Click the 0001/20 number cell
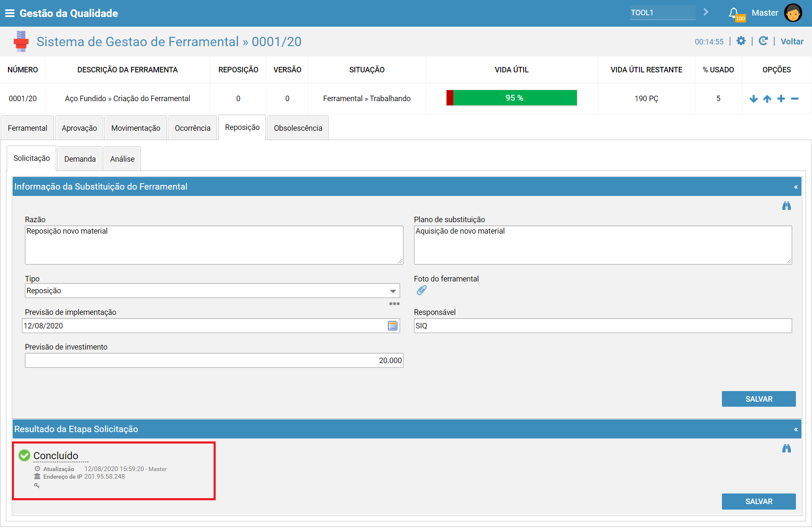The image size is (812, 532). (x=23, y=99)
